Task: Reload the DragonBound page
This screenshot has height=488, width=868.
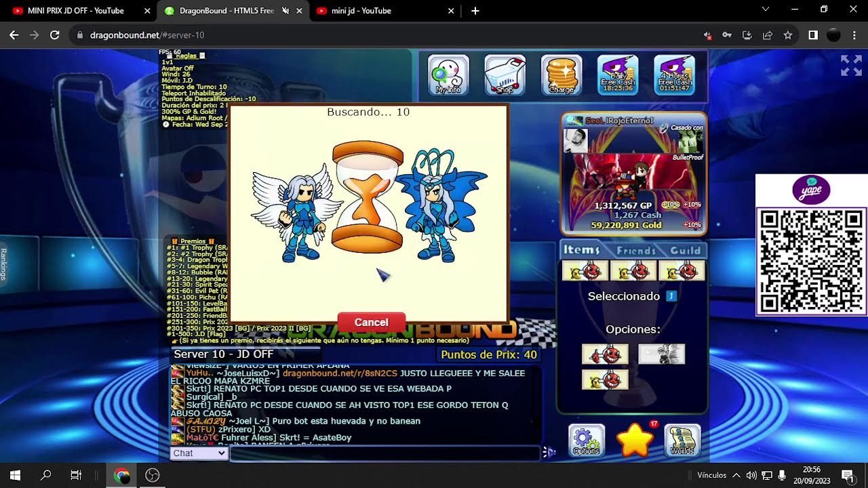Action: tap(55, 35)
